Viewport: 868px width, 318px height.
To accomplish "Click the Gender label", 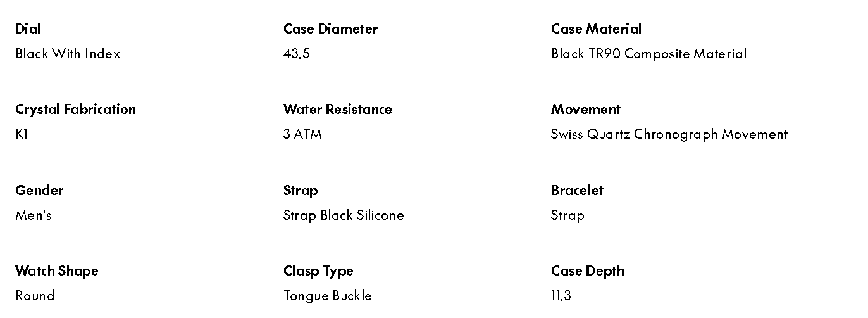I will pyautogui.click(x=39, y=191).
